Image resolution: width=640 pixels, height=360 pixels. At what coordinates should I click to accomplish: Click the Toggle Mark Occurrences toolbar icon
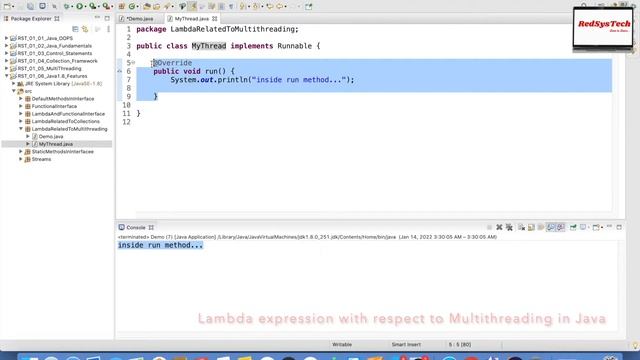click(192, 6)
